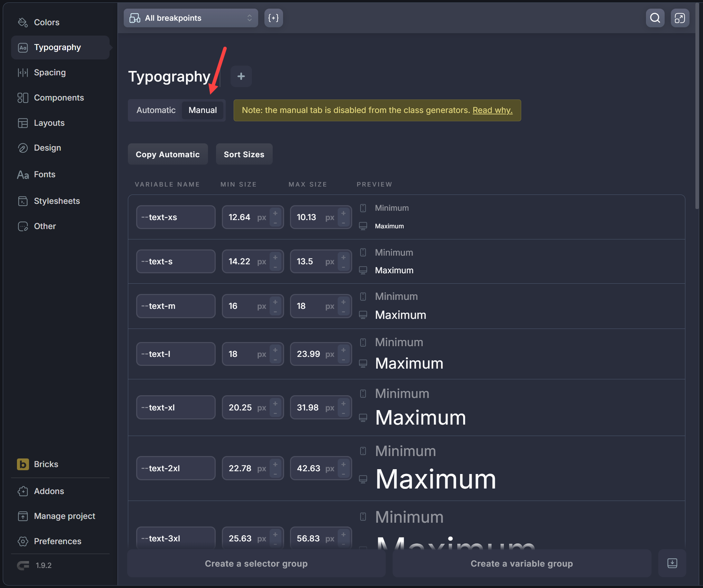Select the Manual tab

pyautogui.click(x=203, y=110)
